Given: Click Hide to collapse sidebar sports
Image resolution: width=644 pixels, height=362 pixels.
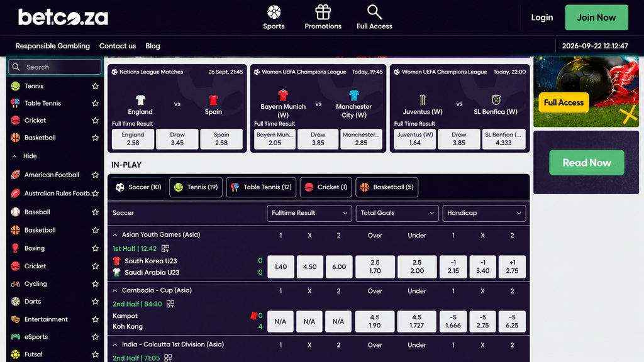Looking at the screenshot, I should [x=25, y=156].
